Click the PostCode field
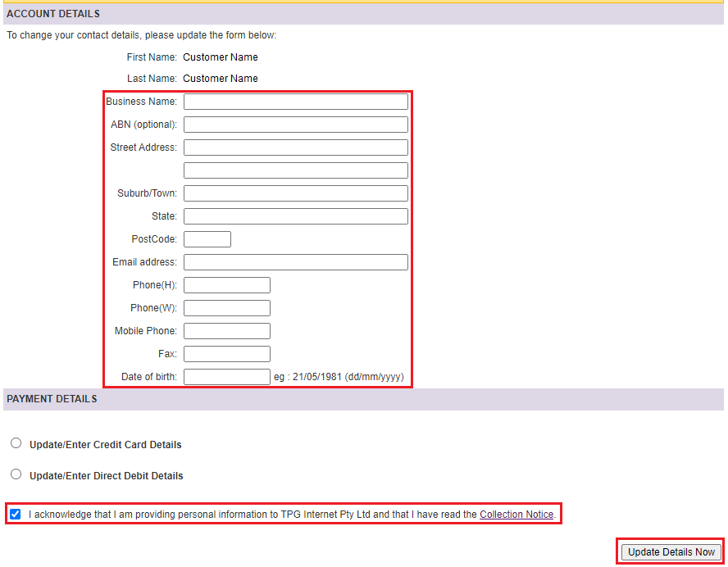The height and width of the screenshot is (567, 728). [x=207, y=238]
